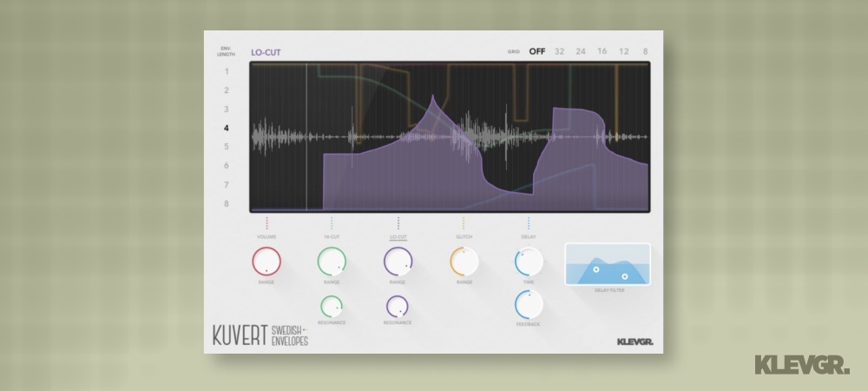Set grid division to 32

coord(560,51)
